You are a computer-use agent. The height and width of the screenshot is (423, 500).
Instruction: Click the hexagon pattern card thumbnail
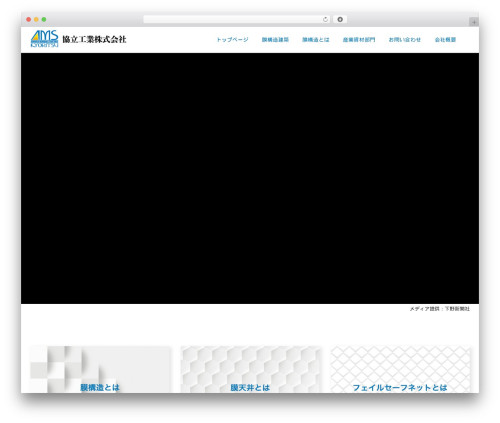click(x=250, y=369)
